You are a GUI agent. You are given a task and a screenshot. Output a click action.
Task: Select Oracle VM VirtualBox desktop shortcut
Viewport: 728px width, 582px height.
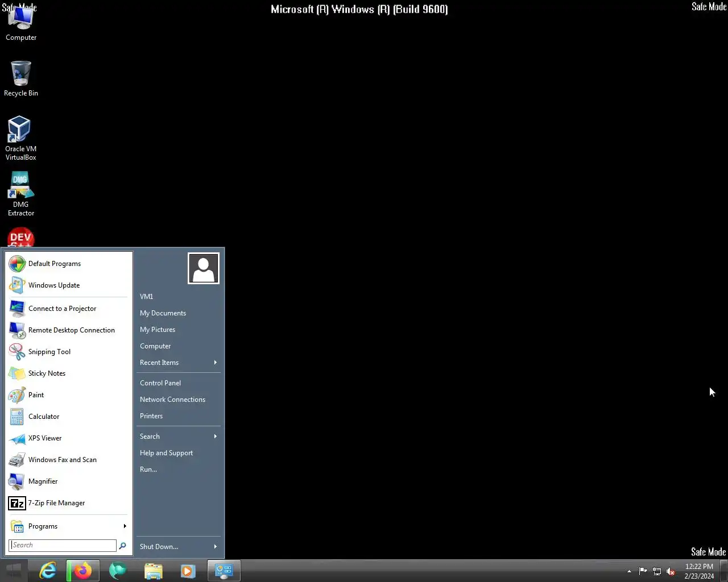[21, 138]
